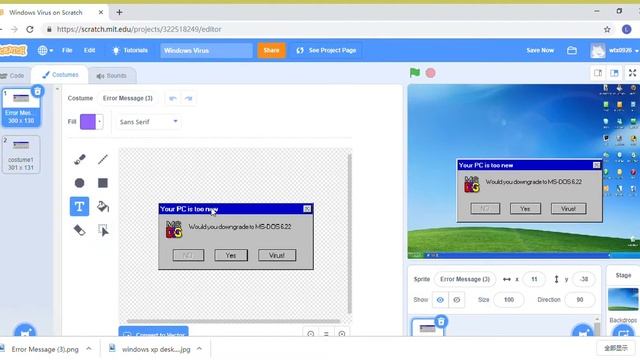Show the sprite with the eye icon
Viewport: 640px width, 360px height.
(x=440, y=300)
